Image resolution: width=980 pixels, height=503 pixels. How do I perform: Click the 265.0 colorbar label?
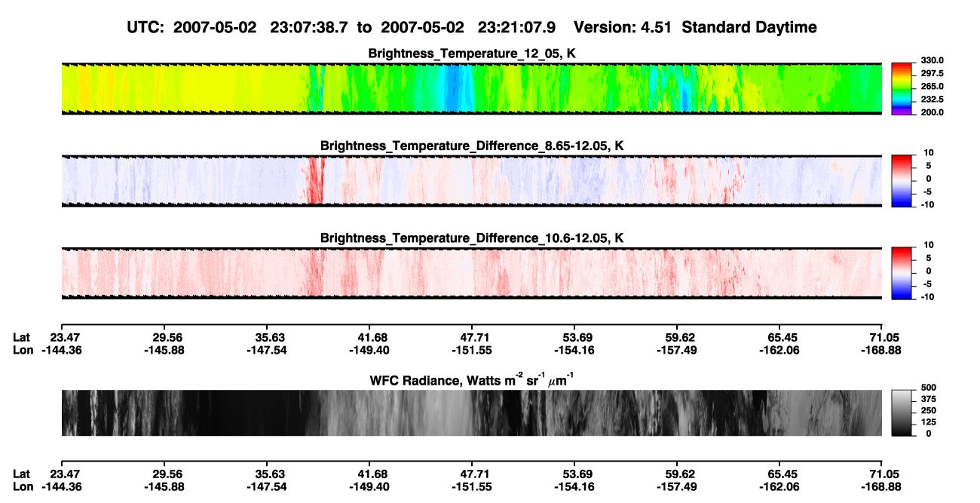click(x=933, y=86)
